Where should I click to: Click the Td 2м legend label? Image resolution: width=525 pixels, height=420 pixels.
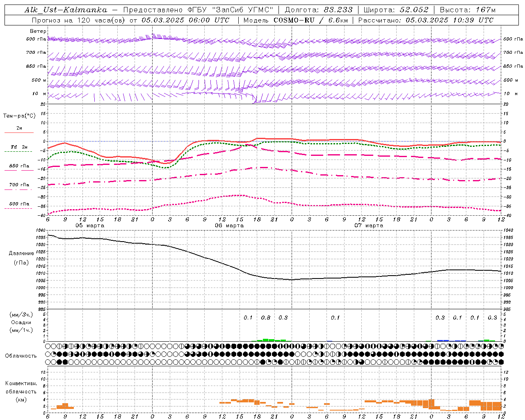coord(19,147)
